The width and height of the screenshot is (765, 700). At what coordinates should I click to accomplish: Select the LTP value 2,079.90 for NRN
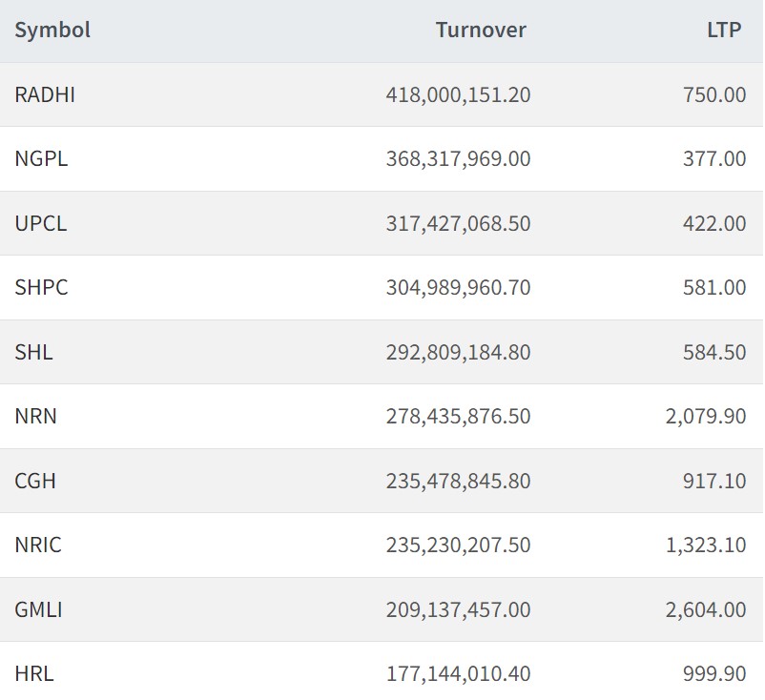click(x=706, y=417)
